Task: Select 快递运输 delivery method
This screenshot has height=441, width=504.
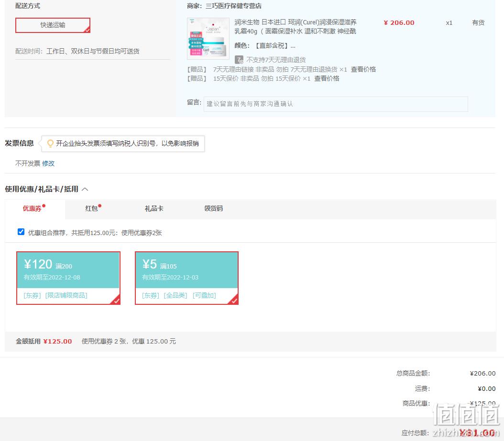Action: (53, 25)
